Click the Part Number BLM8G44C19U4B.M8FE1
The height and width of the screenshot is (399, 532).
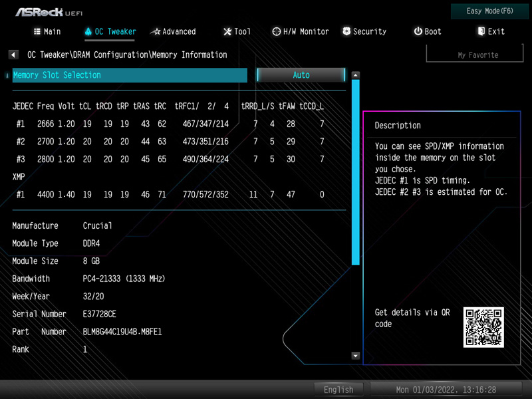pos(122,331)
